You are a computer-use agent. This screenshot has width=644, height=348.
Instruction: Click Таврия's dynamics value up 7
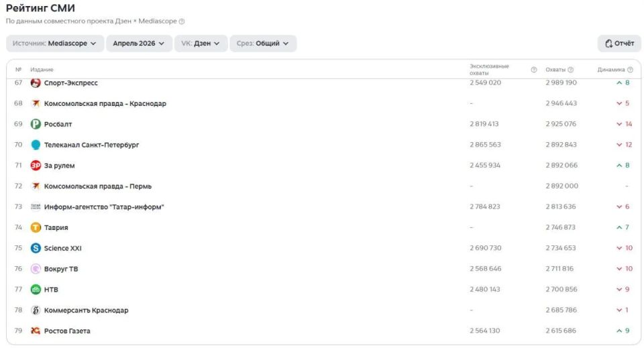tap(623, 227)
